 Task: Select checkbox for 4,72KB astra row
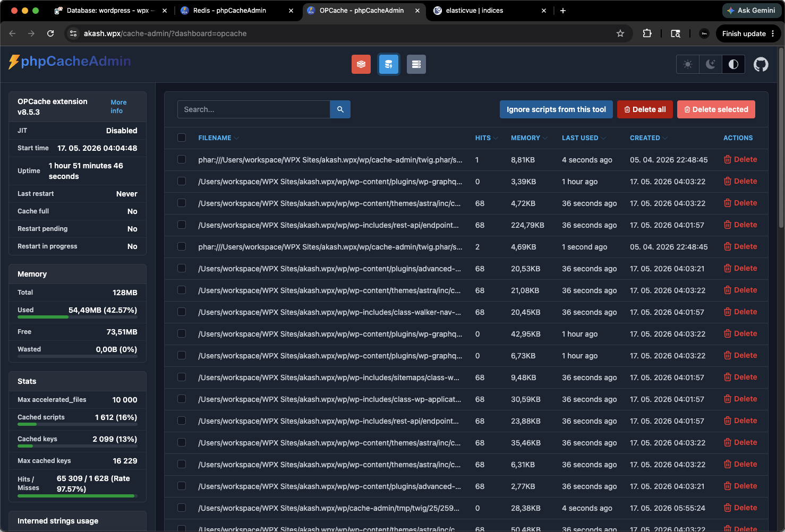[182, 203]
